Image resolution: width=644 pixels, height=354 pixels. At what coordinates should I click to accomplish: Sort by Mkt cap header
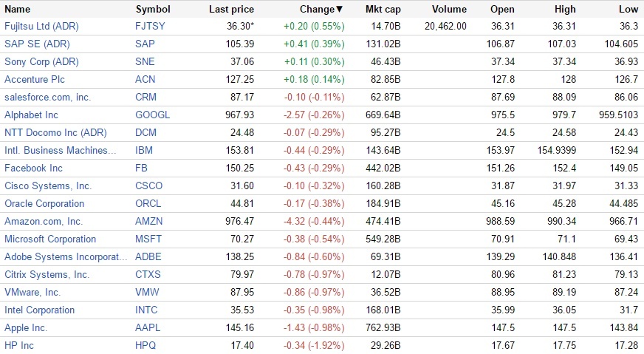tap(383, 10)
